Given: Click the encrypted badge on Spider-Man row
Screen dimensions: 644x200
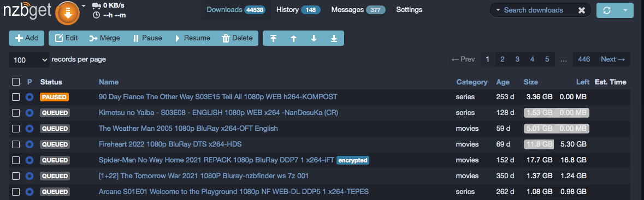Looking at the screenshot, I should [353, 160].
